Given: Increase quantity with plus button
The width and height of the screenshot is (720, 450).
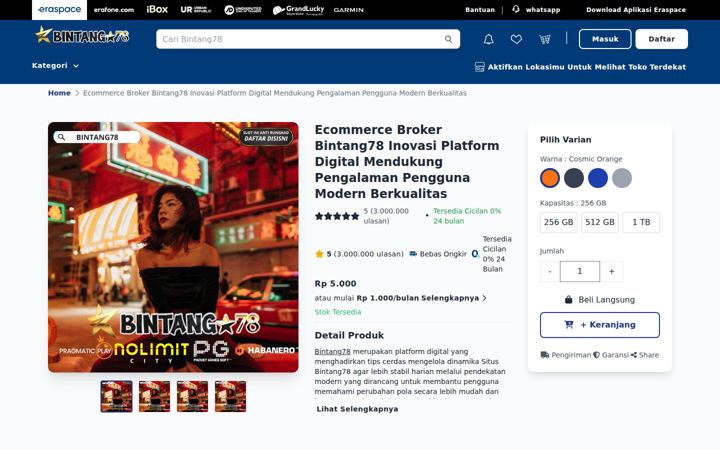Looking at the screenshot, I should point(612,272).
